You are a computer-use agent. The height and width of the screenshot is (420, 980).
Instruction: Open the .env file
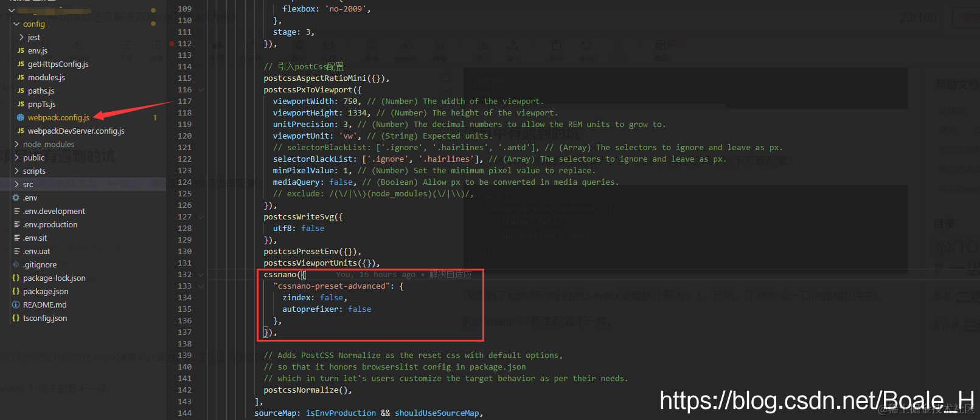point(30,198)
